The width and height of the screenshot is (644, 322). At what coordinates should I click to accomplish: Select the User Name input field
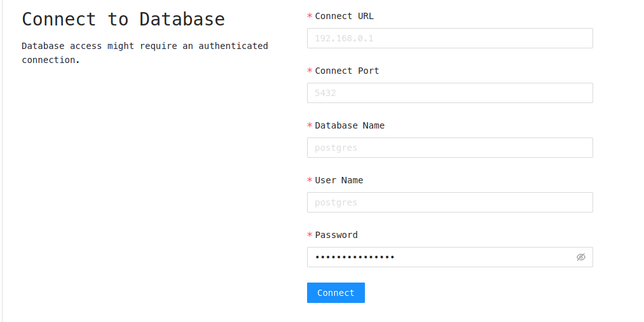tap(449, 202)
